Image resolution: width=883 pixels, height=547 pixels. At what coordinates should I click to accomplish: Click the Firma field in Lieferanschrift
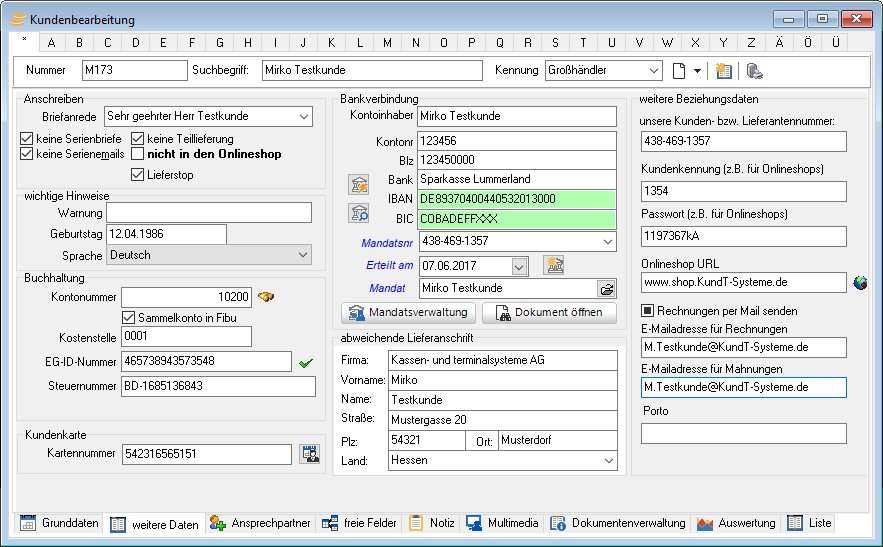[x=503, y=361]
